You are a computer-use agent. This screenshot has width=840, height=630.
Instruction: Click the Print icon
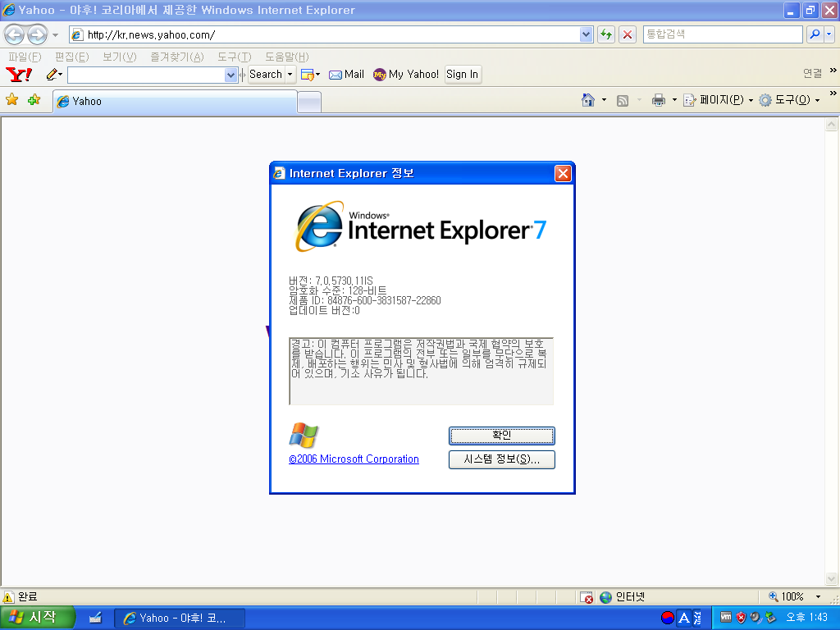click(x=659, y=100)
